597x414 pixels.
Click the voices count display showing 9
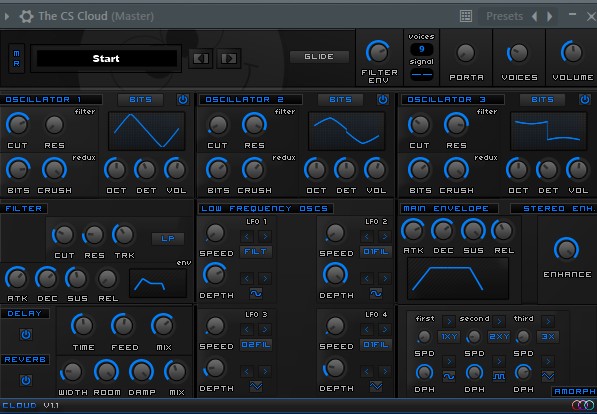421,49
